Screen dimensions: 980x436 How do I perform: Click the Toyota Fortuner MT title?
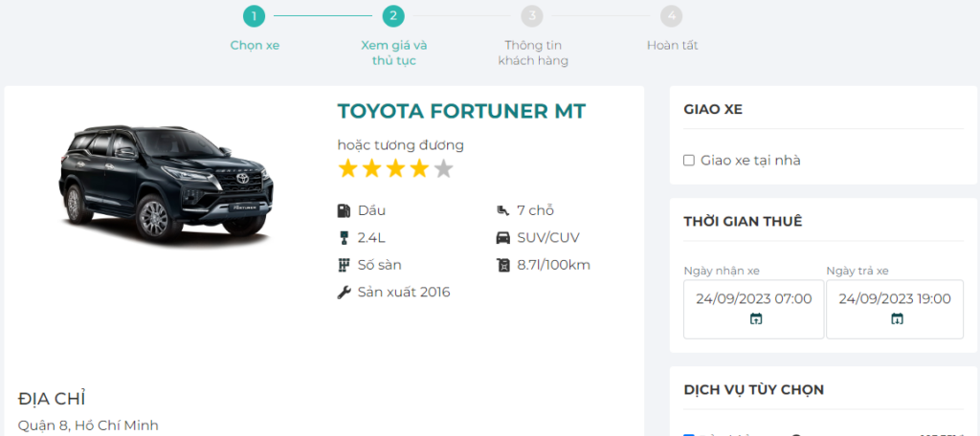pyautogui.click(x=461, y=112)
